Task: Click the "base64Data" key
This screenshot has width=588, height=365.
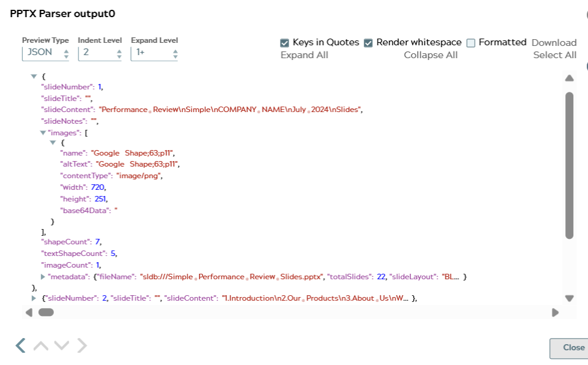Action: pyautogui.click(x=86, y=211)
